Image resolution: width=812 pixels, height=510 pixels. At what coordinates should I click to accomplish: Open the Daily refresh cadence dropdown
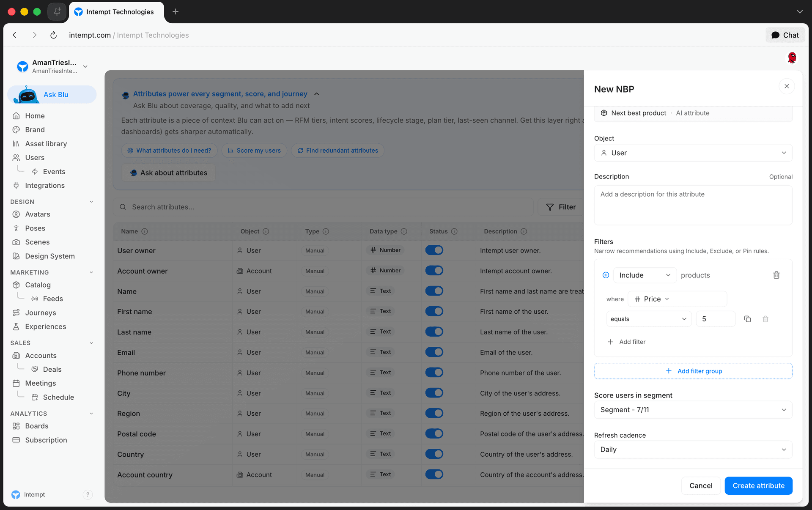click(x=693, y=450)
